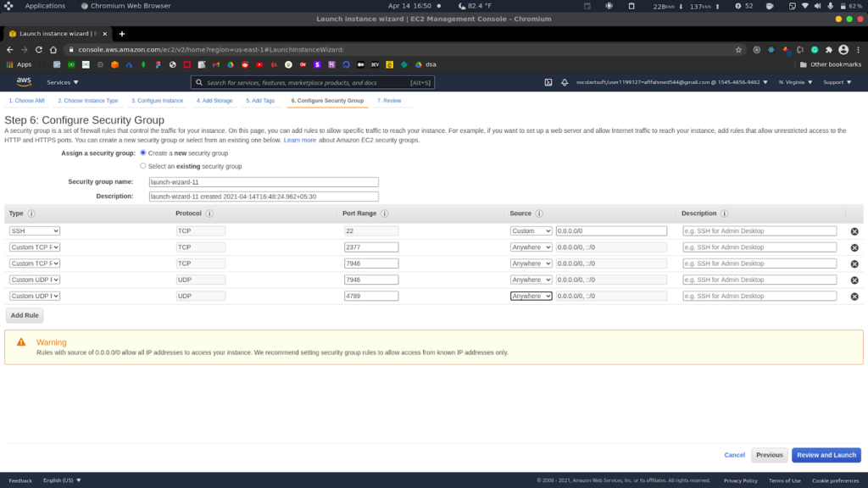Image resolution: width=868 pixels, height=488 pixels.
Task: Select an existing security group option
Action: [143, 166]
